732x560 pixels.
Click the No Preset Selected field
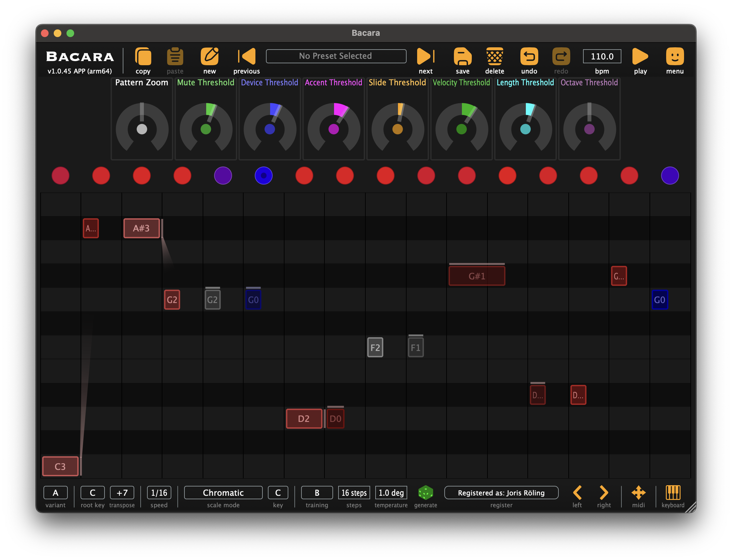[336, 56]
